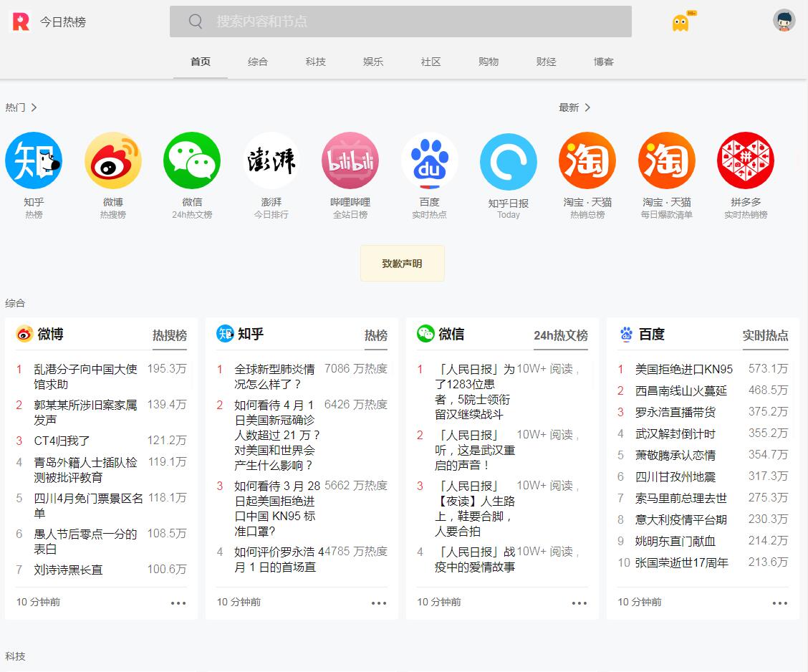Open the bilibili 全站日榜 round icon
This screenshot has height=672, width=808.
click(x=350, y=160)
